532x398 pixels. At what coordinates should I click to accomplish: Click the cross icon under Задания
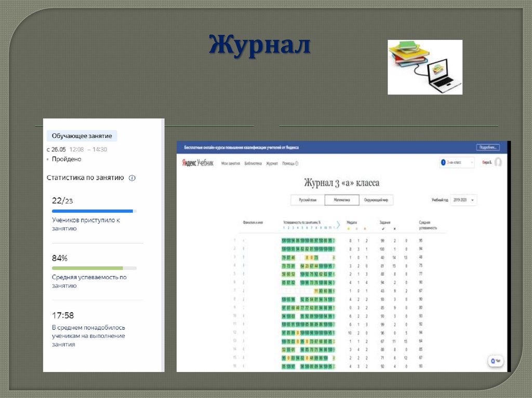click(394, 228)
